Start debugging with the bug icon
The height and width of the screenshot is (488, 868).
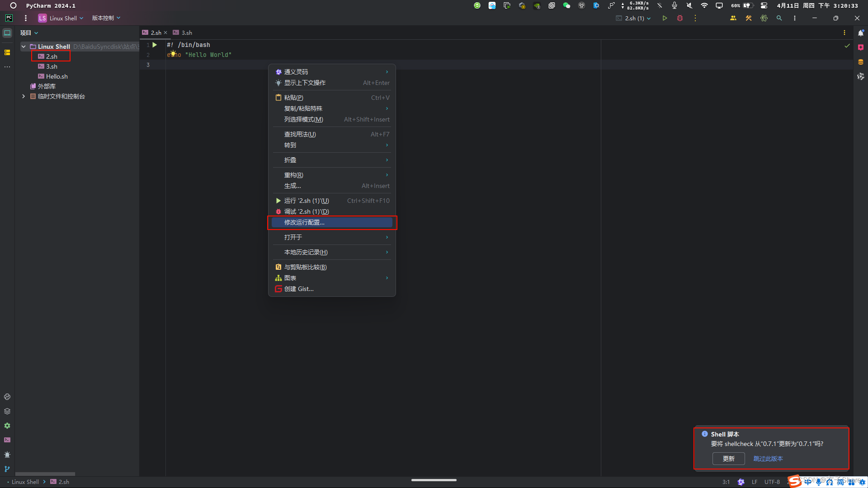tap(680, 18)
